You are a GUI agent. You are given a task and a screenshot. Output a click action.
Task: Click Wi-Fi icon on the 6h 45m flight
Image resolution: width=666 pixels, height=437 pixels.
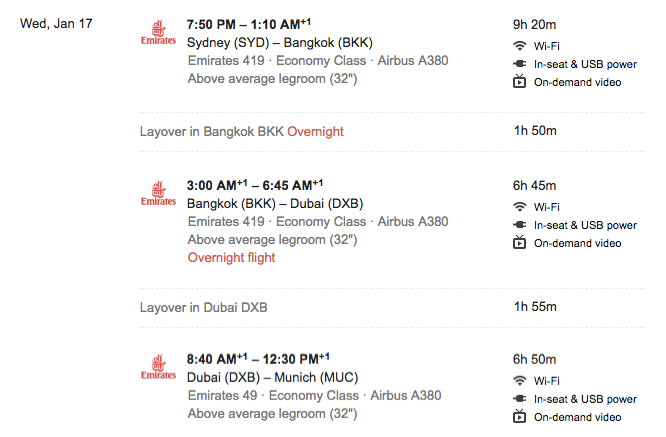tap(519, 206)
